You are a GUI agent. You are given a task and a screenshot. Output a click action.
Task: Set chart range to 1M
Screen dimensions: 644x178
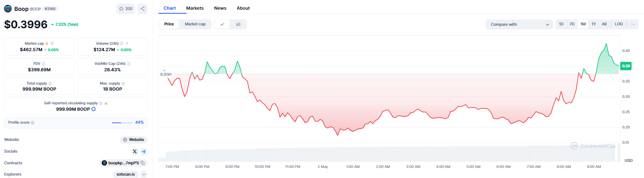(x=583, y=24)
